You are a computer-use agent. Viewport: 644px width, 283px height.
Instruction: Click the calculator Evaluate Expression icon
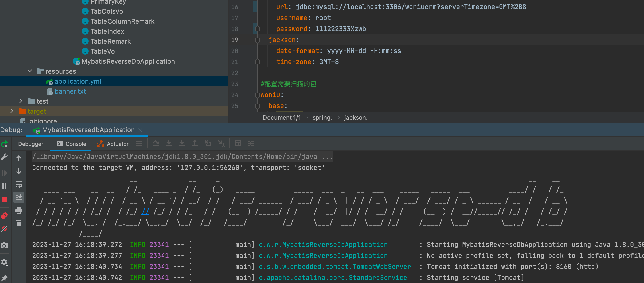tap(237, 144)
